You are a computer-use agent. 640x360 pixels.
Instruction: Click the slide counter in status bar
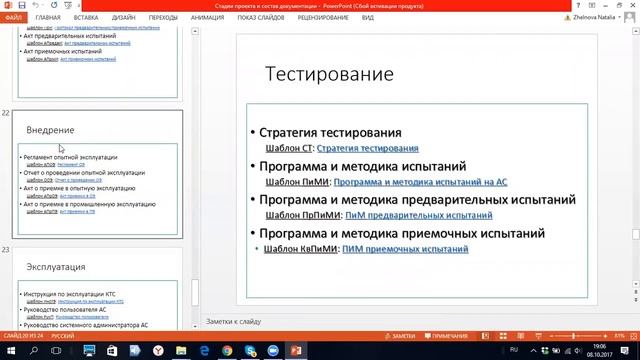pyautogui.click(x=23, y=336)
